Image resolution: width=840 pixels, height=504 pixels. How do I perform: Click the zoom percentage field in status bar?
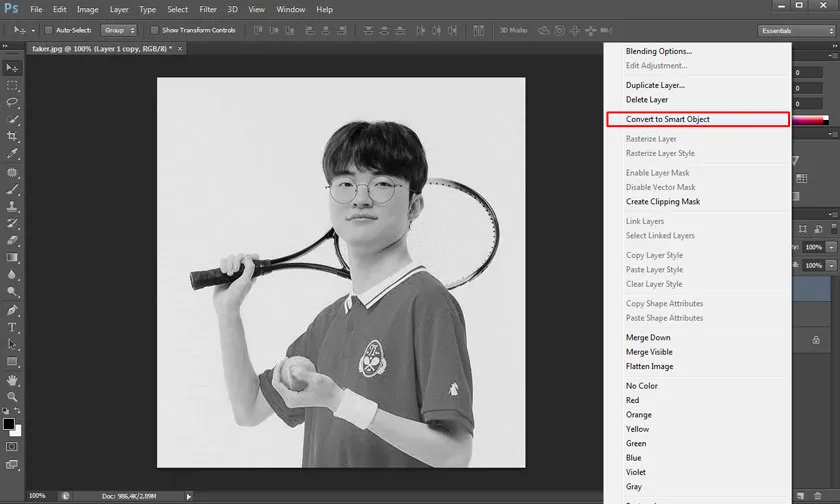37,496
